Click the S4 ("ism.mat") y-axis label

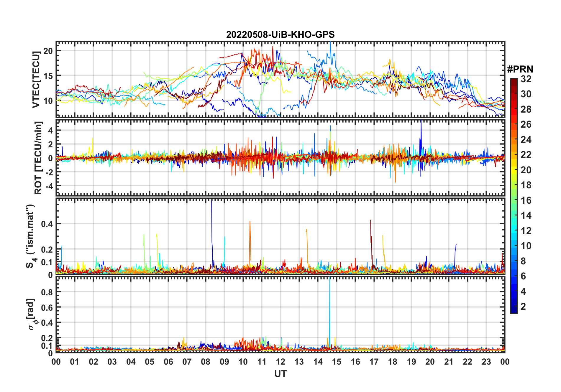coord(31,236)
